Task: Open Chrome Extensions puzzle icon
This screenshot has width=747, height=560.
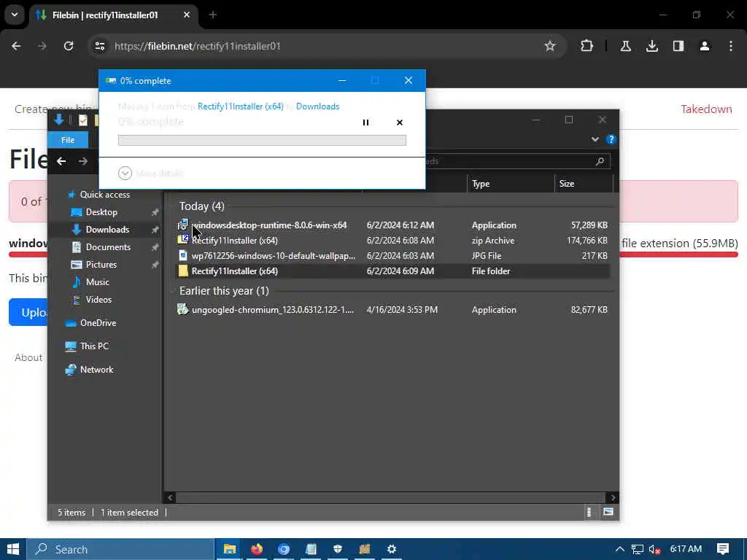Action: [587, 46]
